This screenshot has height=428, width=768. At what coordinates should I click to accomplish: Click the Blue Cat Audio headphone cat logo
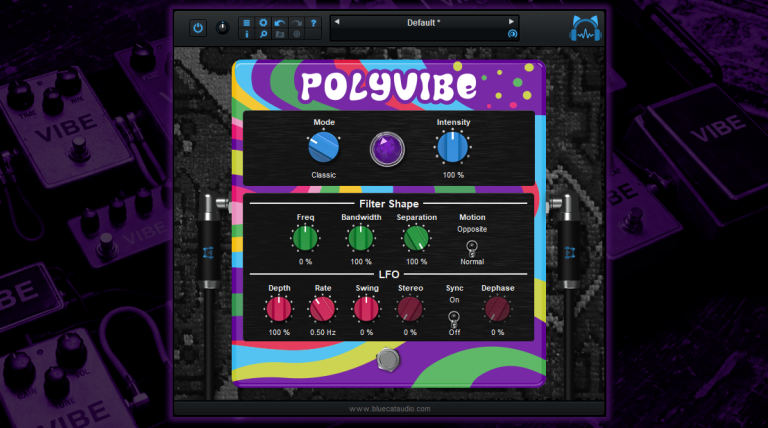[x=585, y=29]
